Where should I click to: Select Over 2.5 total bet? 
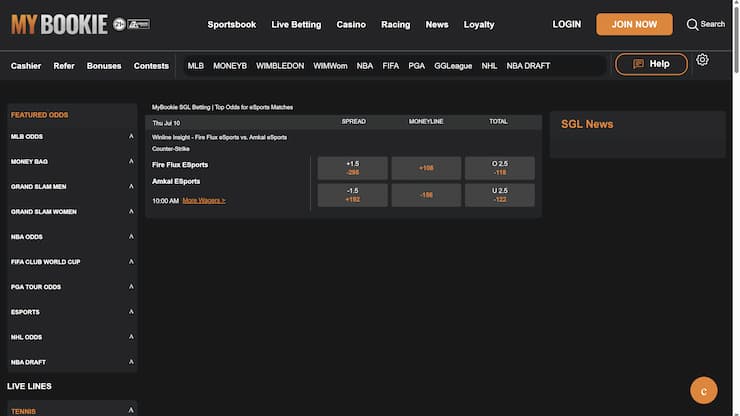(x=500, y=168)
